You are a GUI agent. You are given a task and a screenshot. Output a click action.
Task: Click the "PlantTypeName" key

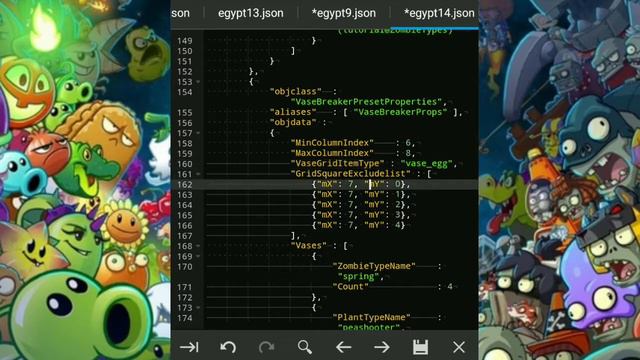[x=371, y=318]
